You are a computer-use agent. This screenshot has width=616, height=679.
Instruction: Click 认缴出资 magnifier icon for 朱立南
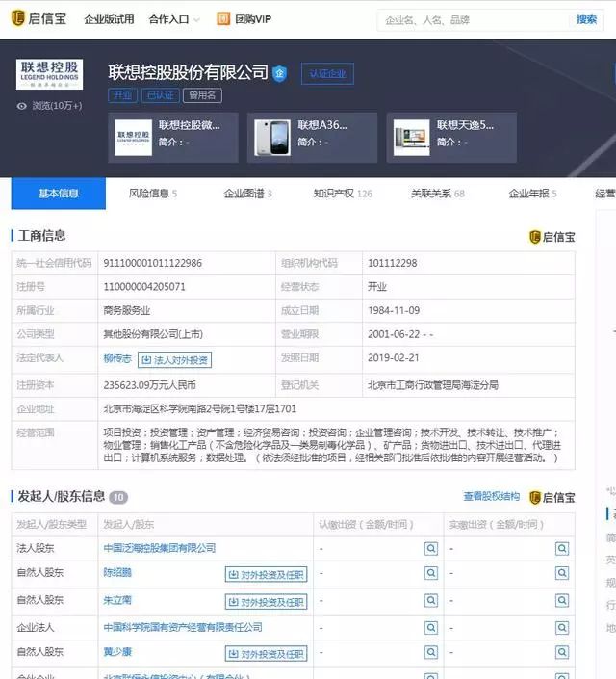431,600
